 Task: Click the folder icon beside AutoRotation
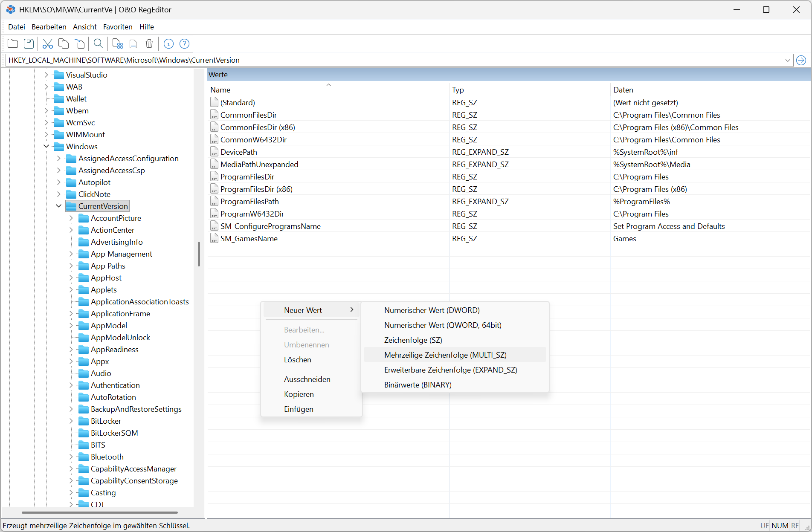[x=84, y=397]
